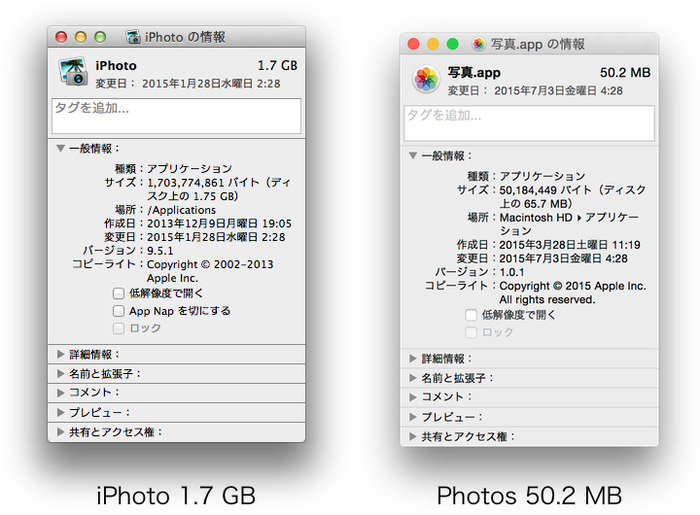Click 変更日 2015年7月3日金曜日 4:28 in general info
The image size is (700, 515).
click(x=563, y=258)
